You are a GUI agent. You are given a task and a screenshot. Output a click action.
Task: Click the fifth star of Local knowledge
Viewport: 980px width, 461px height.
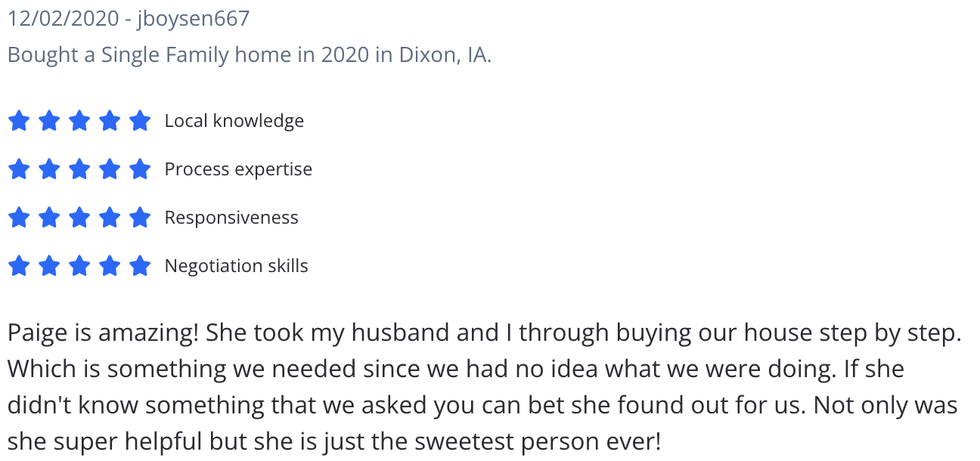140,121
